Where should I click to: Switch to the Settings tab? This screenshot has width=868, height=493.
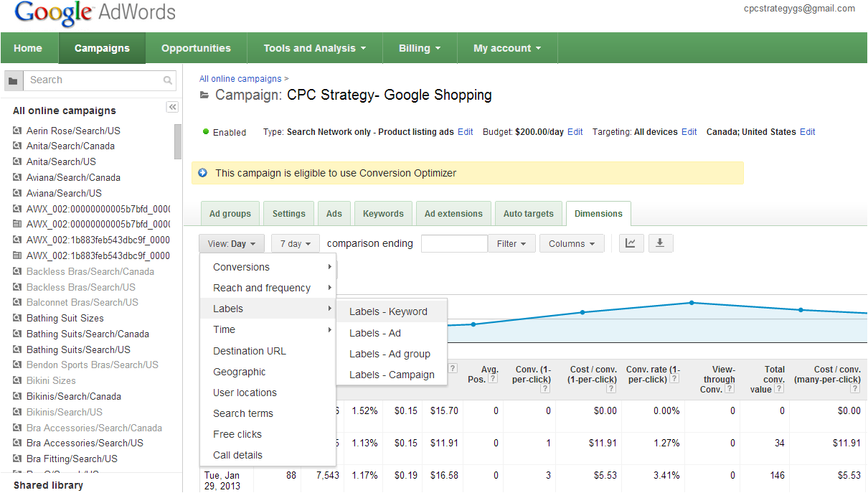tap(289, 214)
